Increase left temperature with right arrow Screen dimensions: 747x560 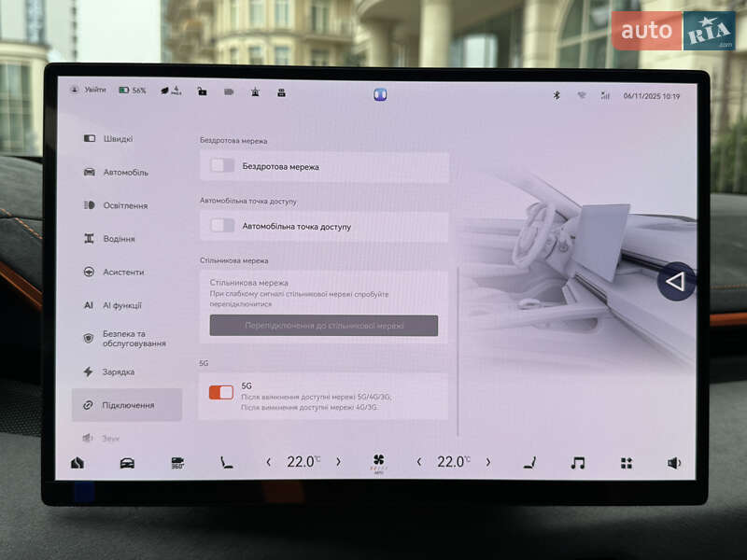(338, 462)
